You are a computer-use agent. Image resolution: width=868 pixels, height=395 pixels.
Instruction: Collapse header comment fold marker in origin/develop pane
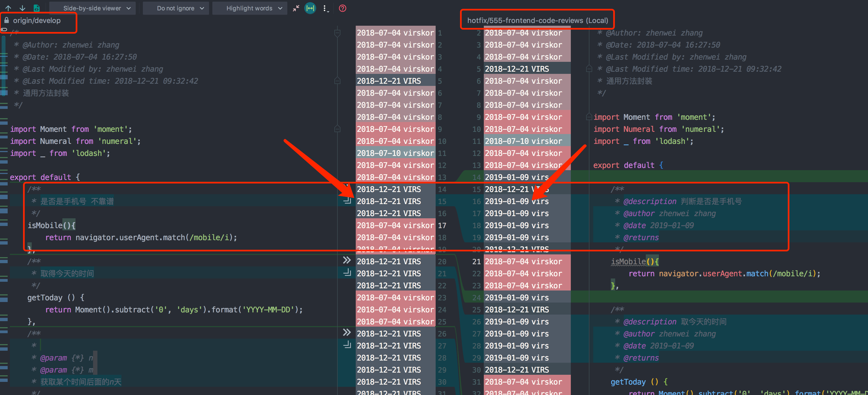pos(337,33)
